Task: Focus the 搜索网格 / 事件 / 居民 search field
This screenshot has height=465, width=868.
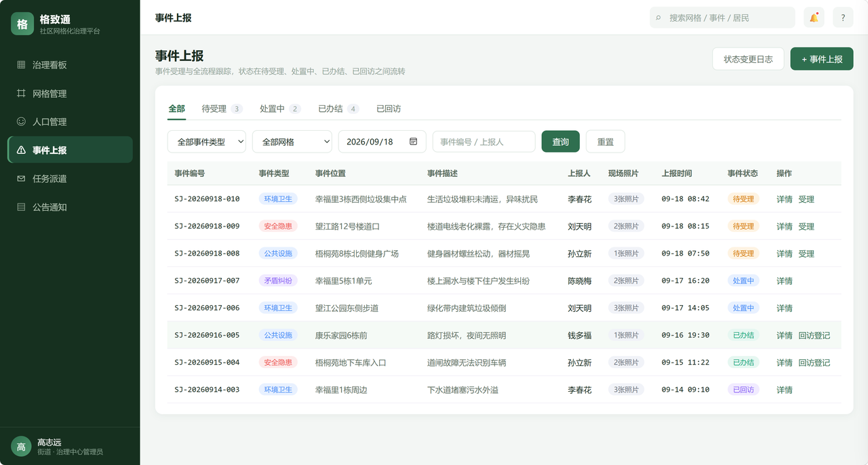Action: click(722, 18)
